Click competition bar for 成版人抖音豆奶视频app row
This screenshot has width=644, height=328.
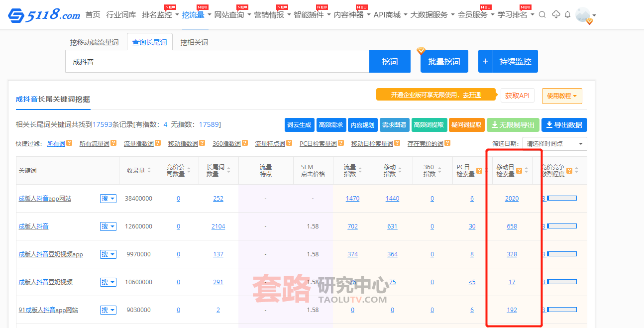click(561, 254)
